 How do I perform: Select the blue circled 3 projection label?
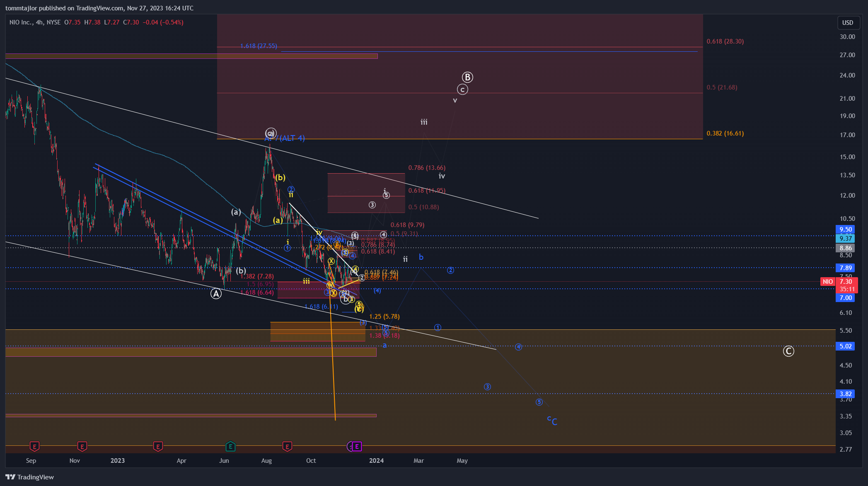tap(487, 387)
